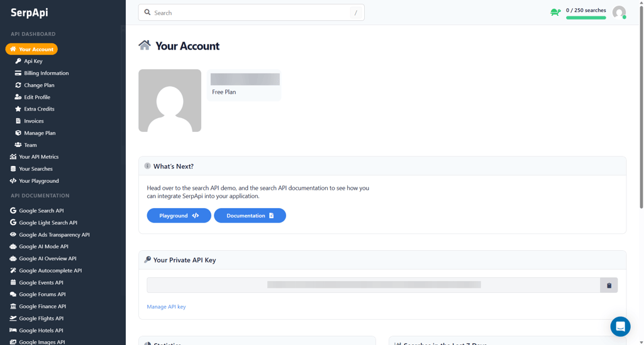Open Your Searches page
The height and width of the screenshot is (345, 644).
36,168
